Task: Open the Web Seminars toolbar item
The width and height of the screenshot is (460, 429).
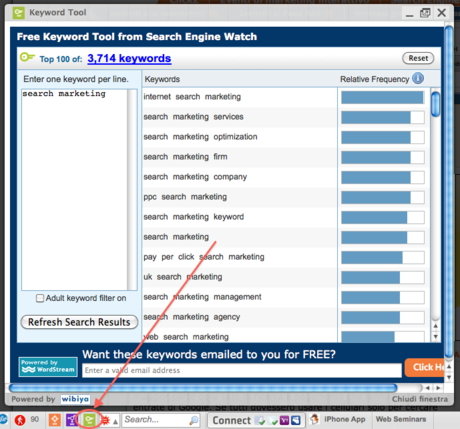Action: [x=401, y=419]
